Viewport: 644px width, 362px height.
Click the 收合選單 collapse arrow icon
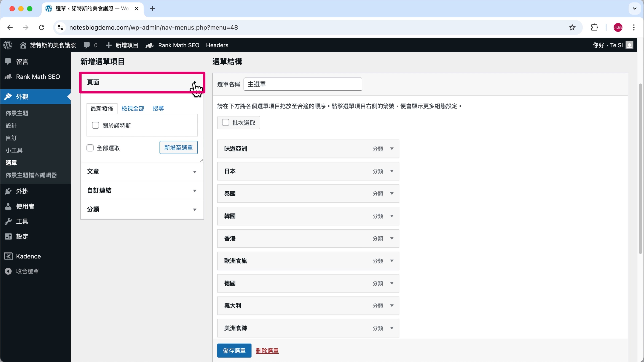[x=8, y=271]
